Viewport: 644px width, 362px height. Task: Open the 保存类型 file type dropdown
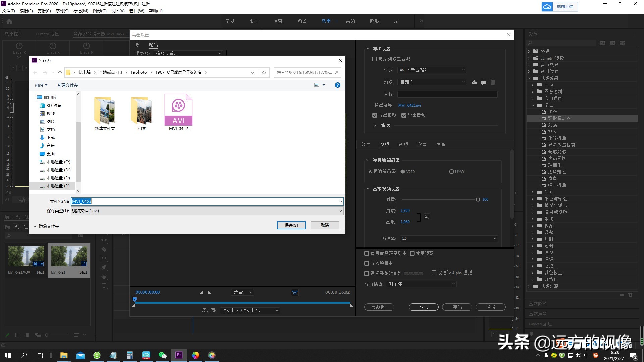coord(207,211)
